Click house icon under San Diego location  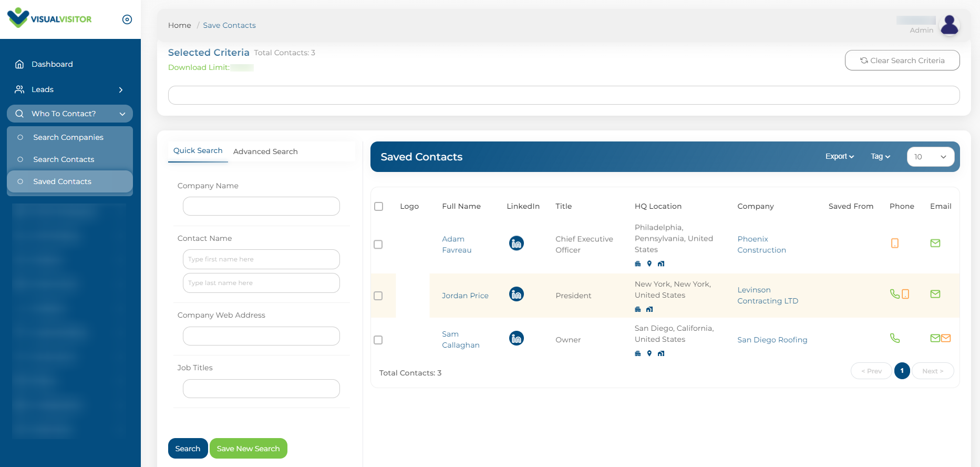click(661, 353)
